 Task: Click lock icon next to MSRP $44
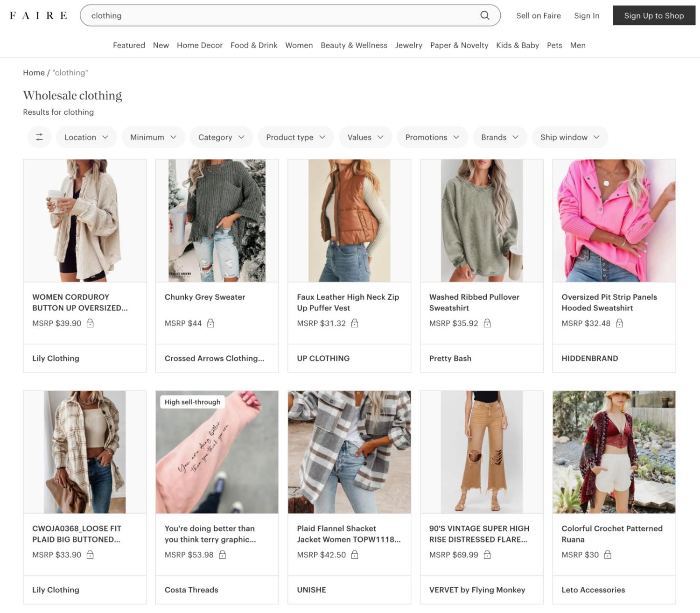(210, 323)
